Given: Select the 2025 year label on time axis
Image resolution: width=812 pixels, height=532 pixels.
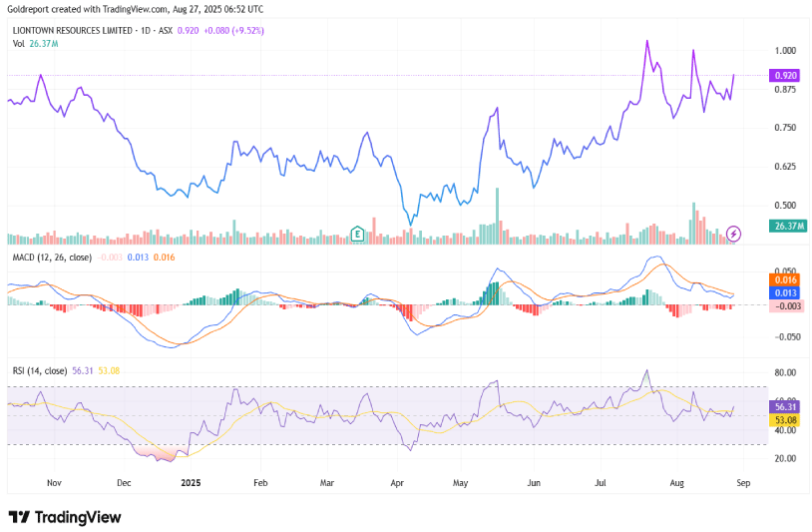Looking at the screenshot, I should click(189, 481).
